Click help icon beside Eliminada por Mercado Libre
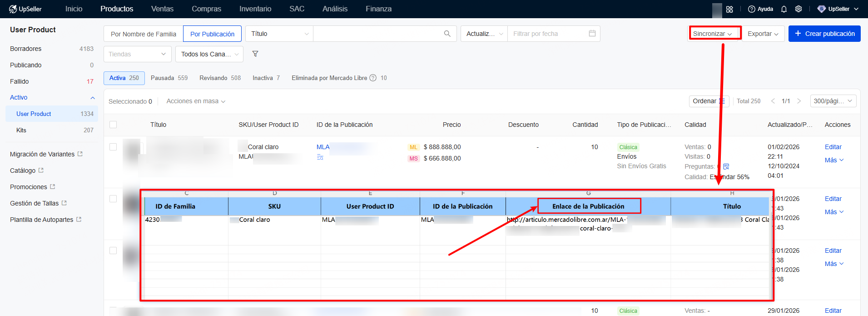 click(373, 78)
